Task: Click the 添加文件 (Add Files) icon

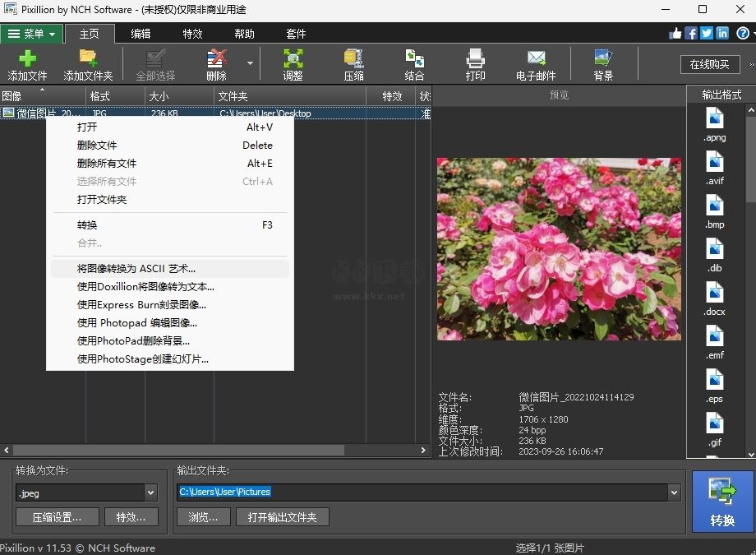Action: [26, 64]
